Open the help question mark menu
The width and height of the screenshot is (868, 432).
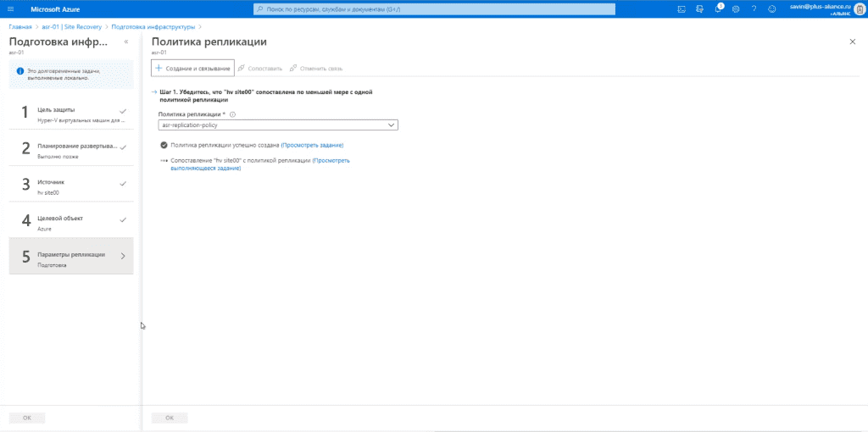754,8
